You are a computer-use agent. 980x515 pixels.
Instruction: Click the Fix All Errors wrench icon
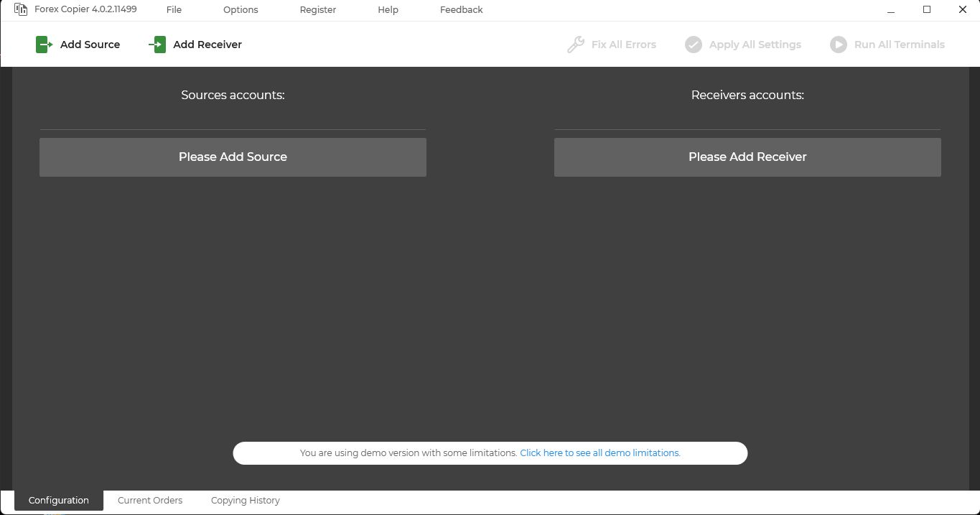click(575, 44)
